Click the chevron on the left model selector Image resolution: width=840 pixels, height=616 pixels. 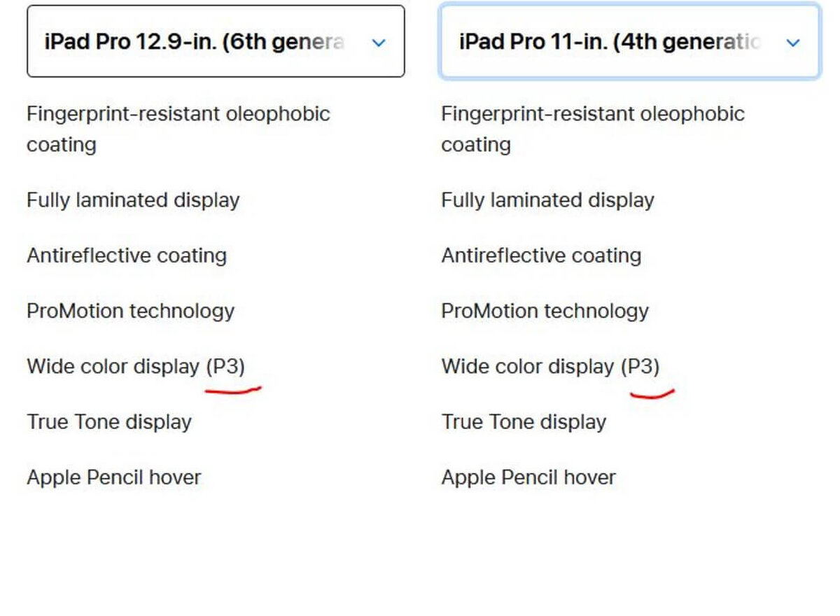(x=379, y=42)
